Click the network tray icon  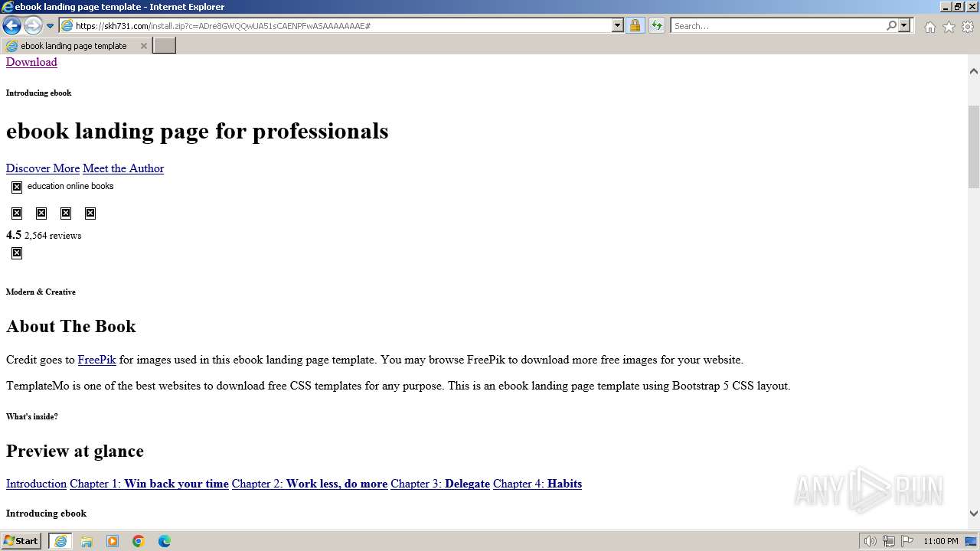[889, 541]
